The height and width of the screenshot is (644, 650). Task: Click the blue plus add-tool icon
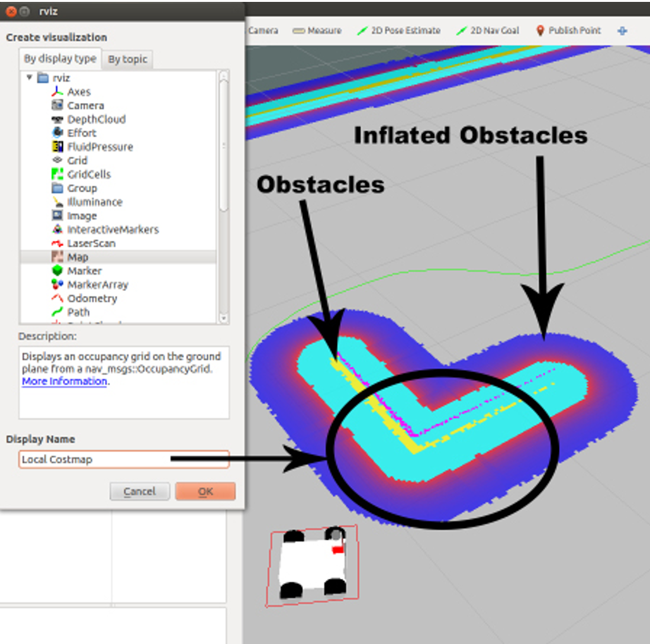click(x=622, y=31)
